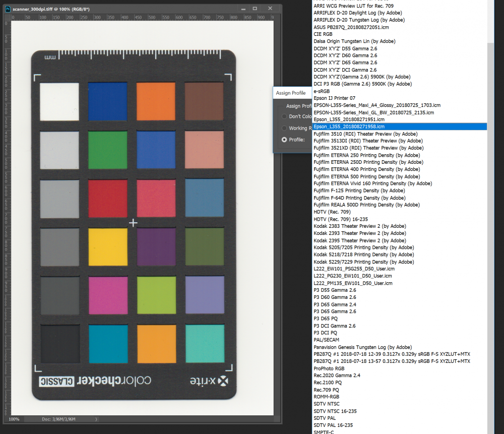Screen dimensions: 504x434
Task: Select "PAL/SECAM" from the profile list
Action: pos(326,340)
